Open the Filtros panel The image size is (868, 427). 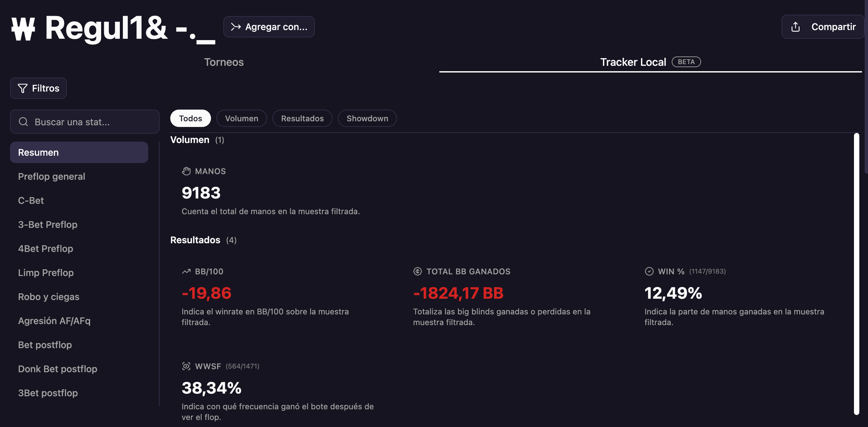38,88
